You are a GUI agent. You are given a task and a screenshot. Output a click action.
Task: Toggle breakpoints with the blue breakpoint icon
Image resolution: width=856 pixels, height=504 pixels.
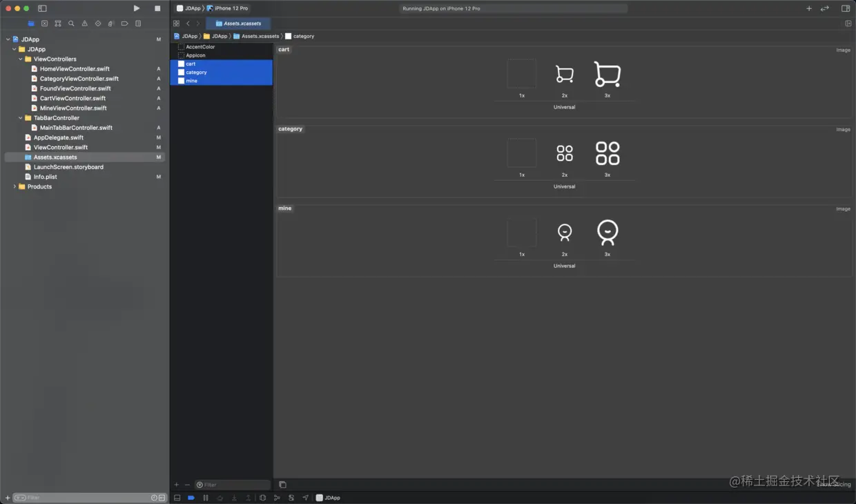pyautogui.click(x=191, y=498)
